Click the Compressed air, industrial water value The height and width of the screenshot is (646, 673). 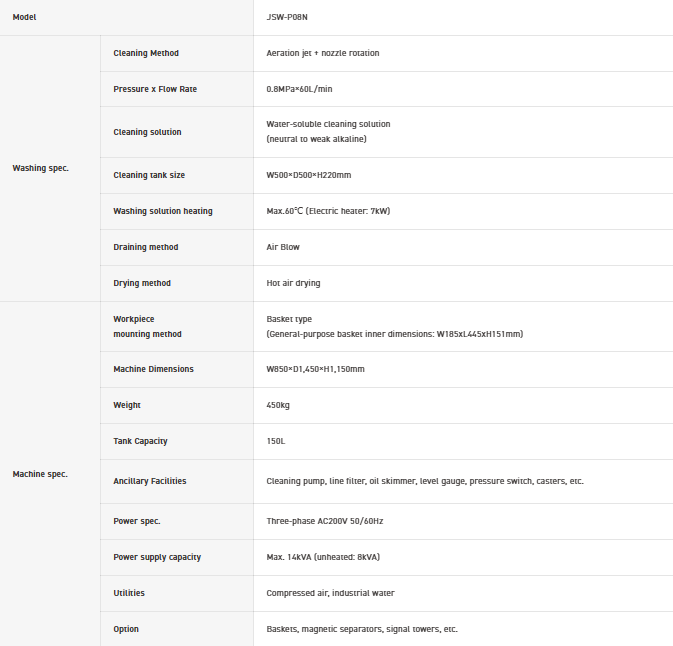click(x=330, y=593)
